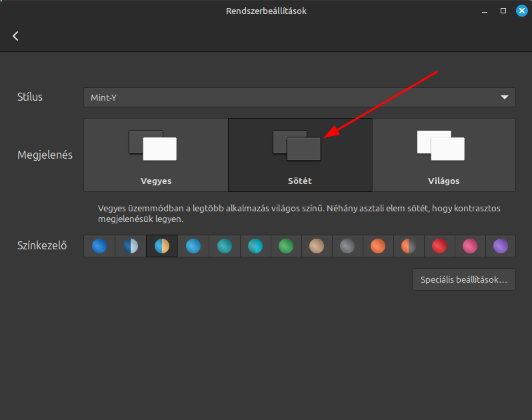
Task: Close the Rendszerbeállítások window
Action: click(x=522, y=11)
